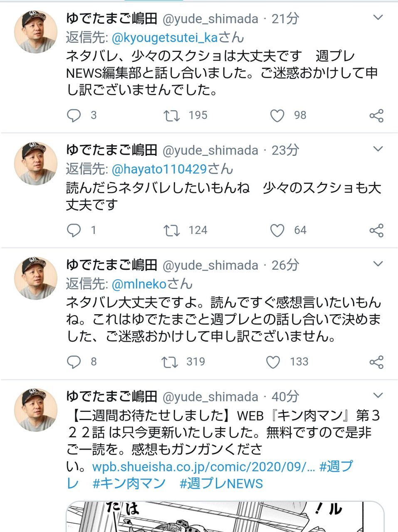The width and height of the screenshot is (398, 532).
Task: Open the #キン肉マン hashtag
Action: 129,483
